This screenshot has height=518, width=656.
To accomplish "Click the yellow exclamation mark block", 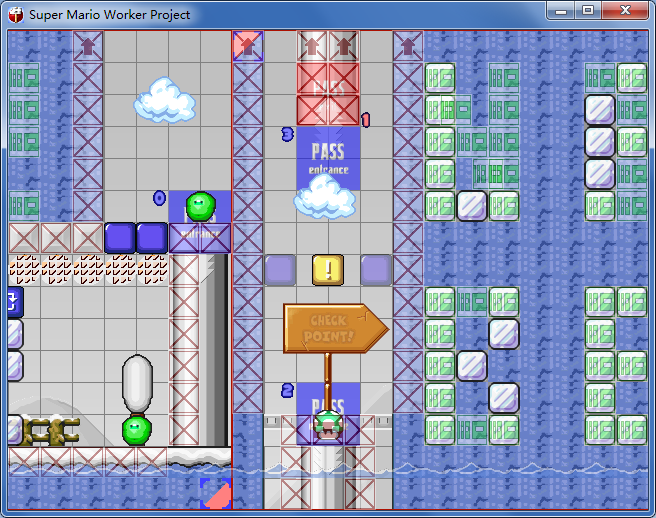I will pos(328,270).
